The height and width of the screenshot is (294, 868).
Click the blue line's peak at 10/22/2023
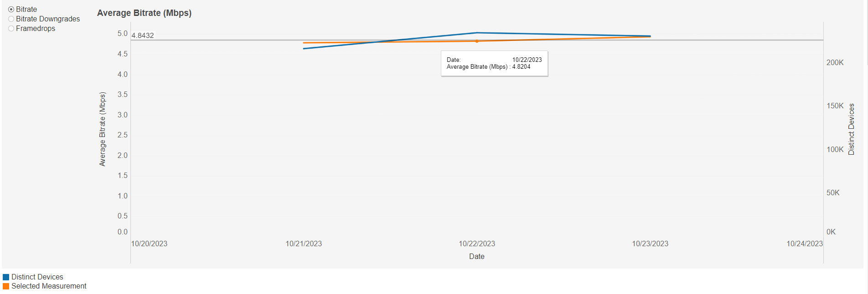coord(477,33)
